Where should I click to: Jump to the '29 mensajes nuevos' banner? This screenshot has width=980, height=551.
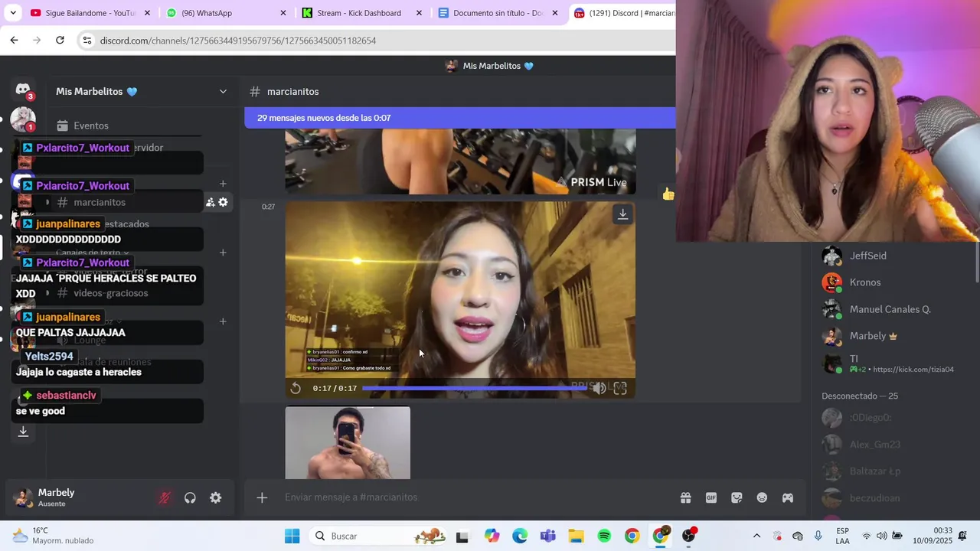(x=459, y=118)
